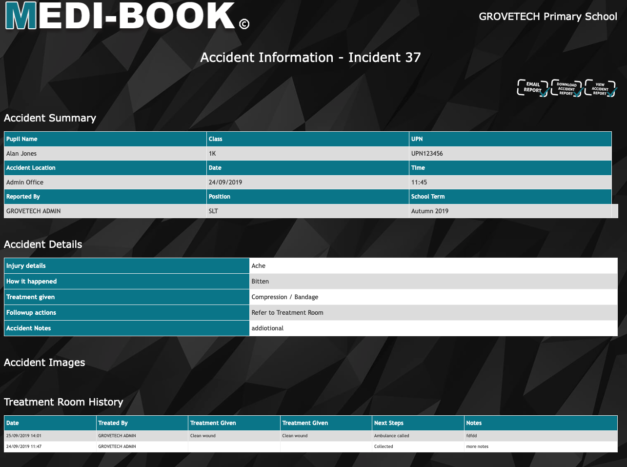Click the Next Steps column header

[x=389, y=423]
